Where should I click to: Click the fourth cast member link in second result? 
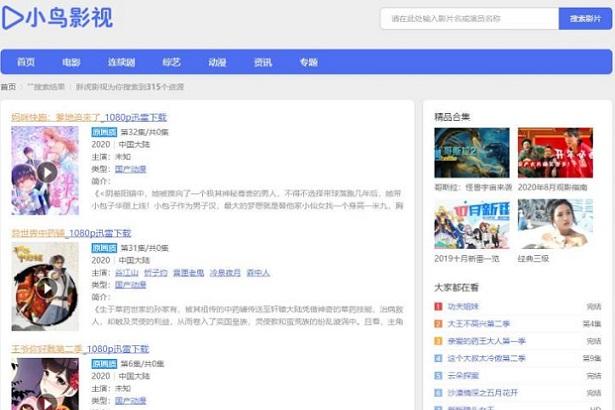(x=225, y=273)
